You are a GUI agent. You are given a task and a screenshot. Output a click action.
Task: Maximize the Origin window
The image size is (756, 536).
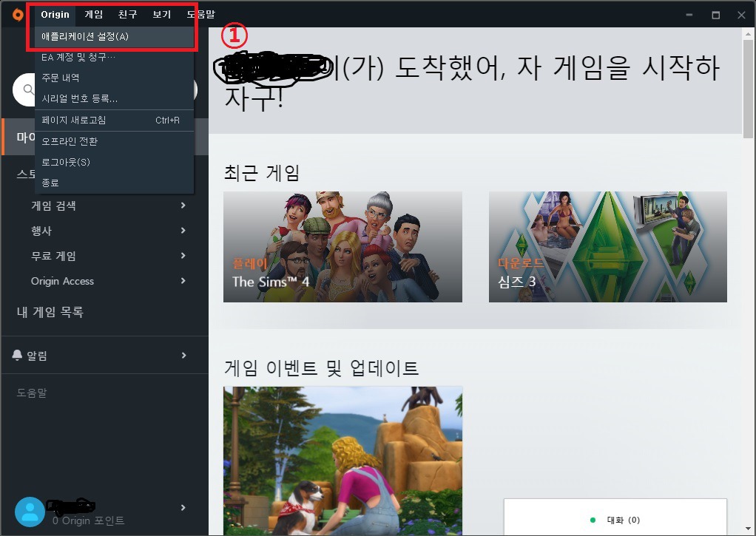[716, 15]
